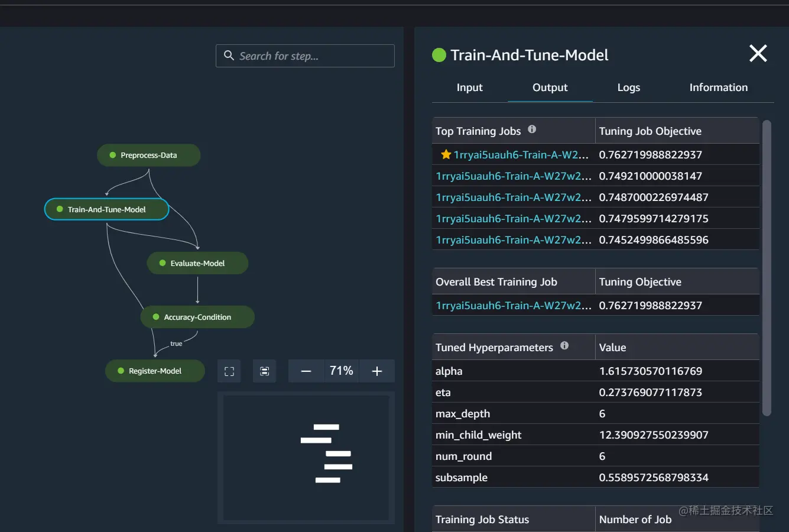Click the Train-And-Tune-Model panel title
The height and width of the screenshot is (532, 789).
pyautogui.click(x=530, y=55)
